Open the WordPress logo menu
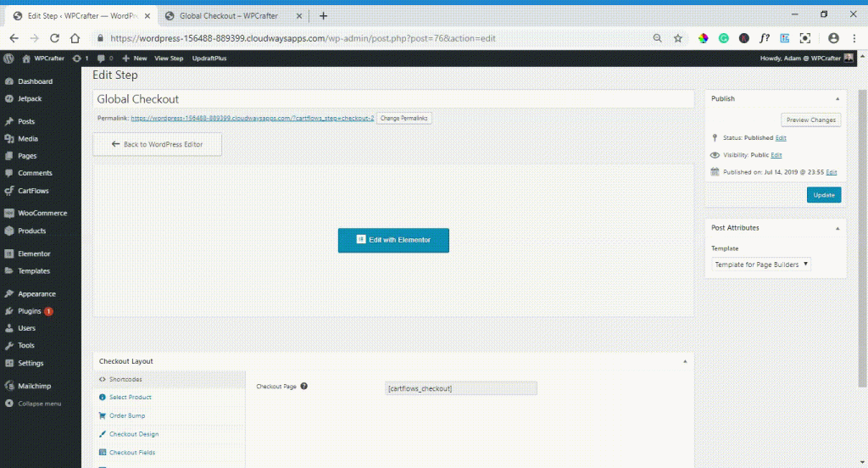 click(x=8, y=58)
